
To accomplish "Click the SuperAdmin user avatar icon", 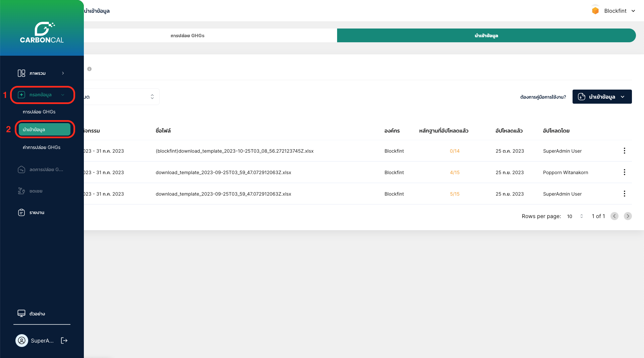I will pos(22,341).
